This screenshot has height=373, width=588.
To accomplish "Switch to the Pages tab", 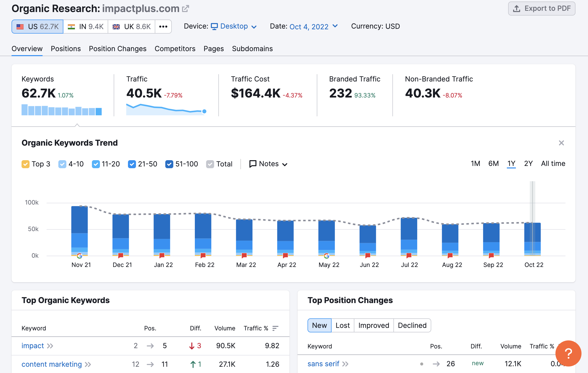I will click(214, 49).
